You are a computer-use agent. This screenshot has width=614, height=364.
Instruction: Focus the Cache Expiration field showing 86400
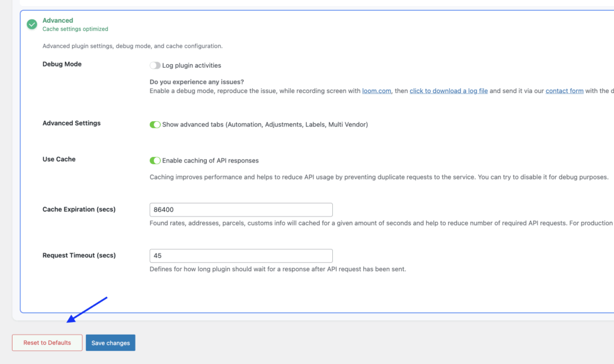(x=240, y=210)
